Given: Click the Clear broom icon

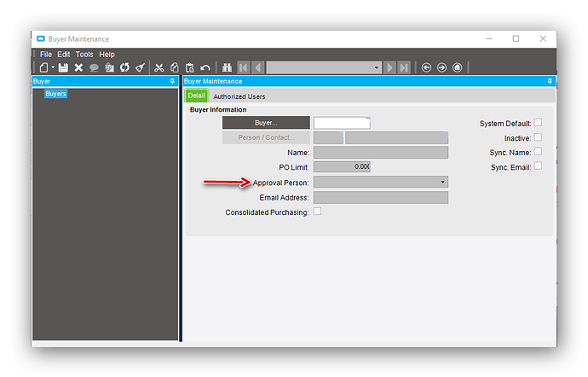Looking at the screenshot, I should pyautogui.click(x=141, y=67).
